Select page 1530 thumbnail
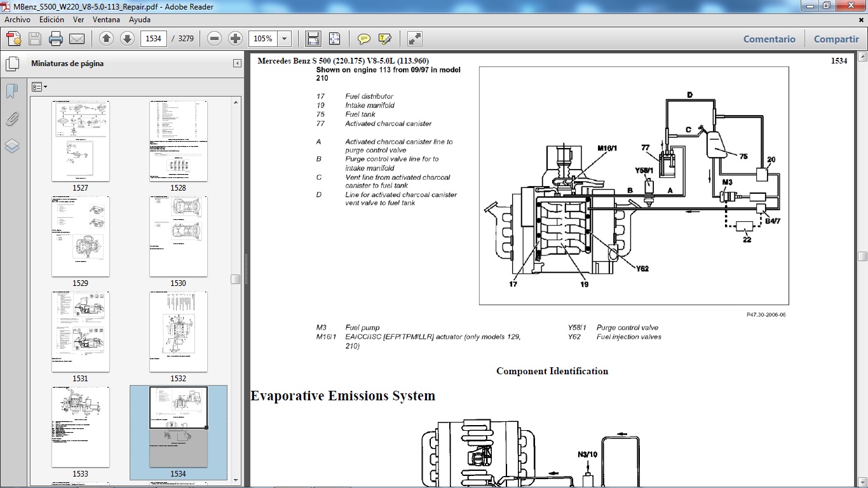This screenshot has width=868, height=488. coord(179,236)
